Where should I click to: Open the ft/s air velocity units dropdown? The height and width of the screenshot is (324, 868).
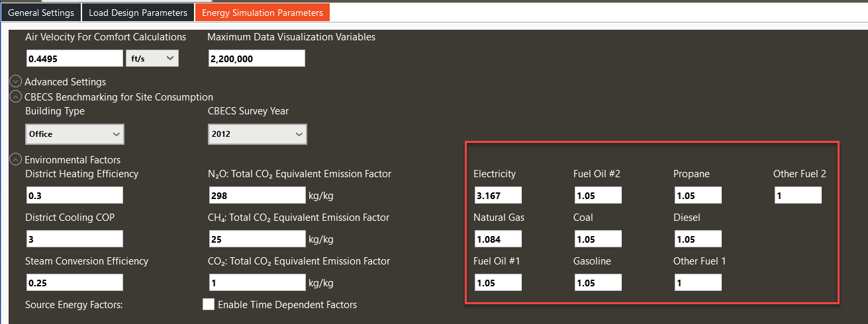tap(152, 59)
